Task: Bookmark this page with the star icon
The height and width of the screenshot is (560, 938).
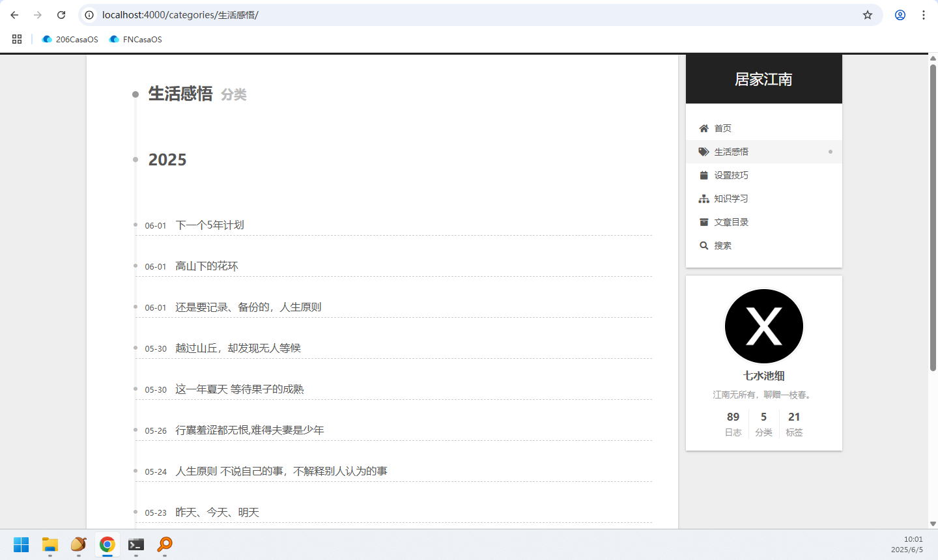Action: click(868, 15)
